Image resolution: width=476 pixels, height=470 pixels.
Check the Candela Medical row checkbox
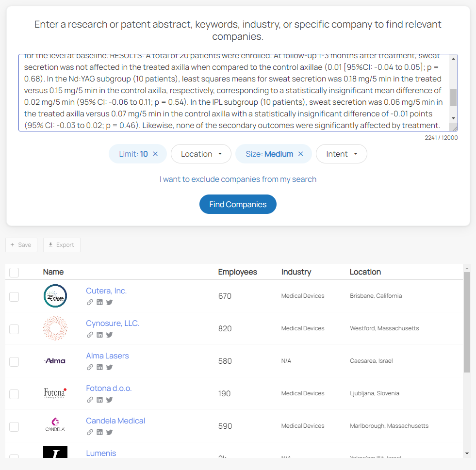point(14,427)
